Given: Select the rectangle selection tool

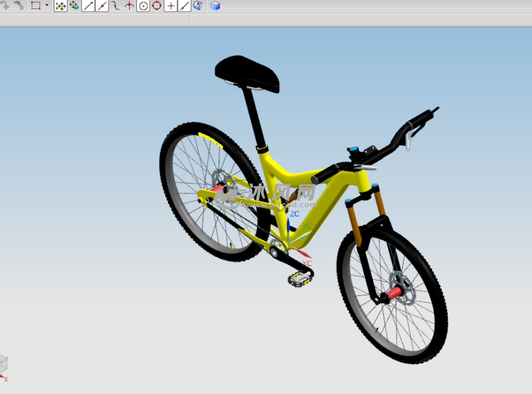Looking at the screenshot, I should 36,6.
